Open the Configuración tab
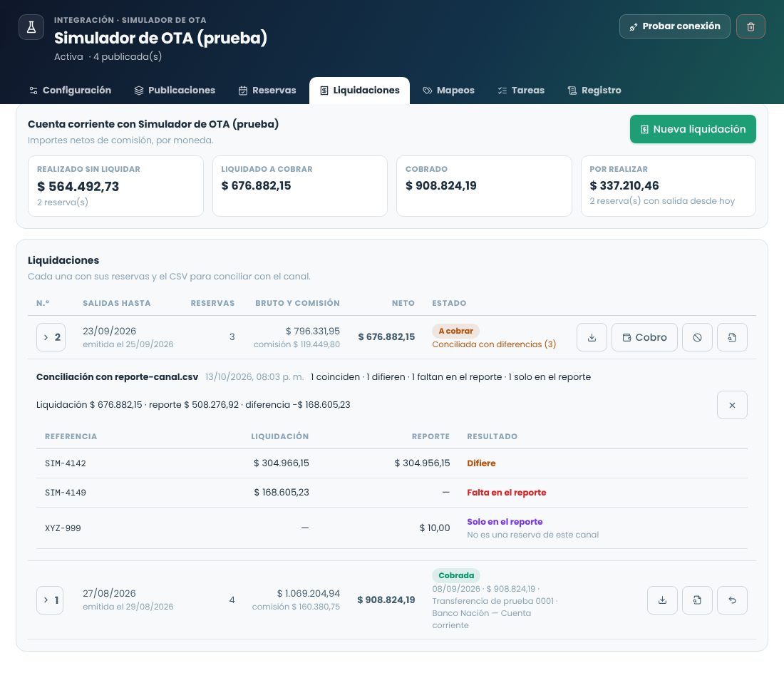 tap(70, 91)
